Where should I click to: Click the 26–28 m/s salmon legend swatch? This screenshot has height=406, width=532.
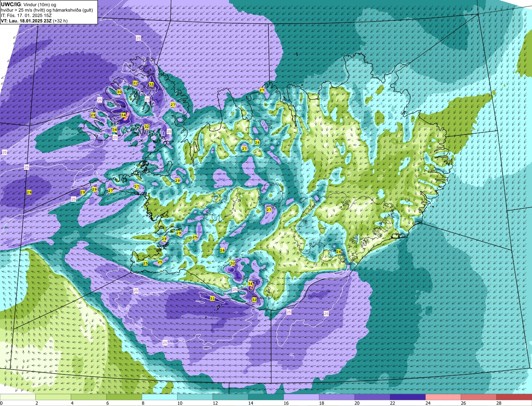click(479, 397)
